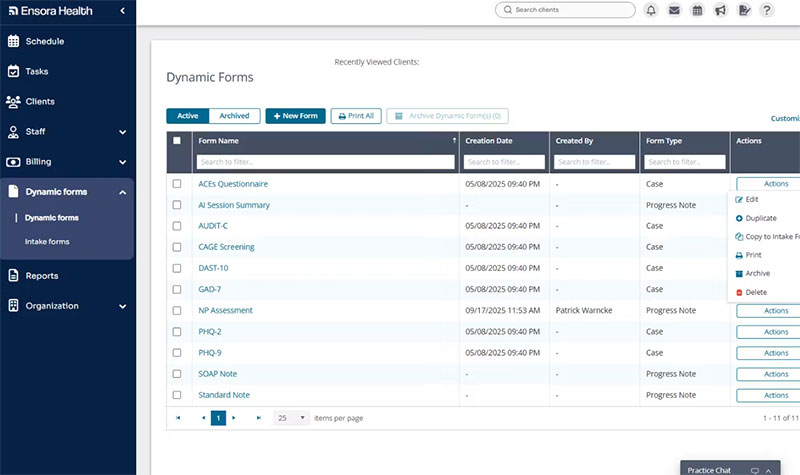Open the Standard Note form link
Viewport: 800px width, 475px height.
[x=224, y=395]
